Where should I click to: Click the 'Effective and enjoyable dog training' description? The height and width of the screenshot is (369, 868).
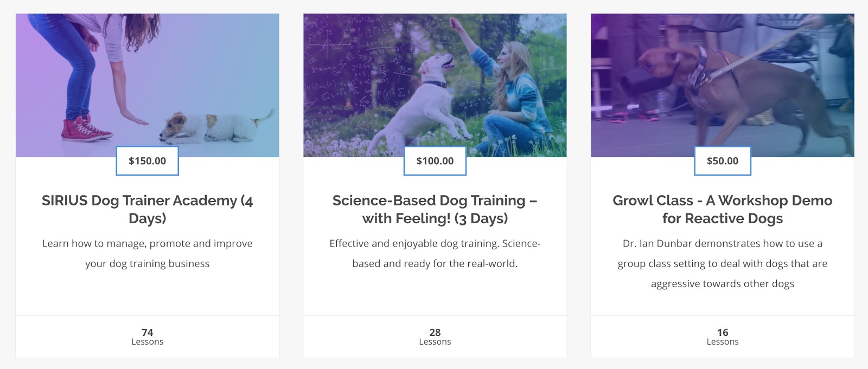click(x=435, y=254)
